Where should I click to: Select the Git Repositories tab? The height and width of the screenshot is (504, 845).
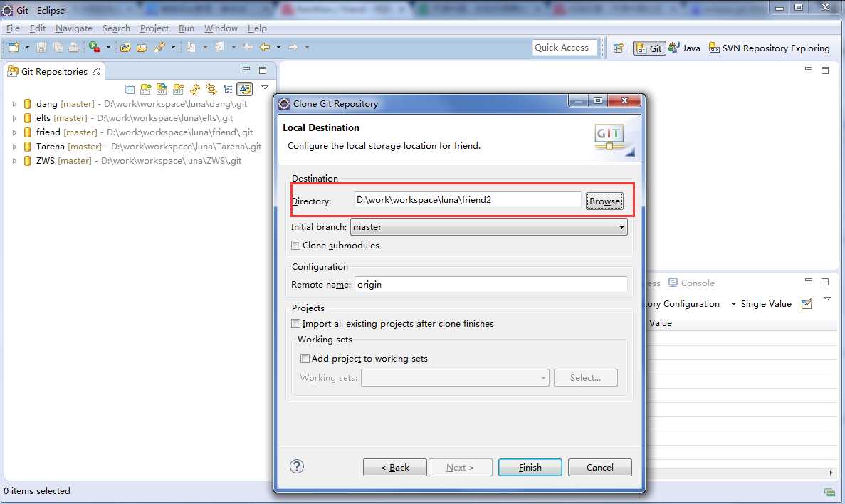pos(54,72)
